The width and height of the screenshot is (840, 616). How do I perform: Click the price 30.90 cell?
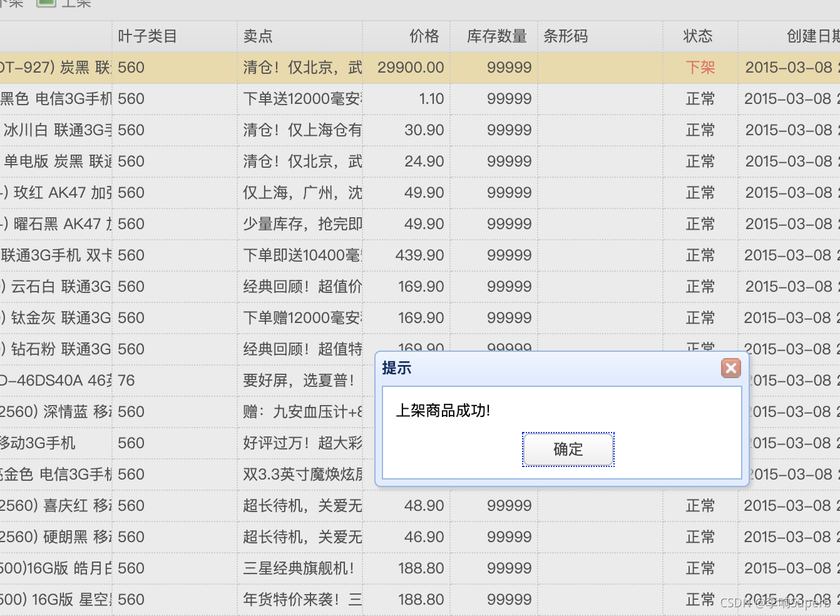click(x=406, y=130)
